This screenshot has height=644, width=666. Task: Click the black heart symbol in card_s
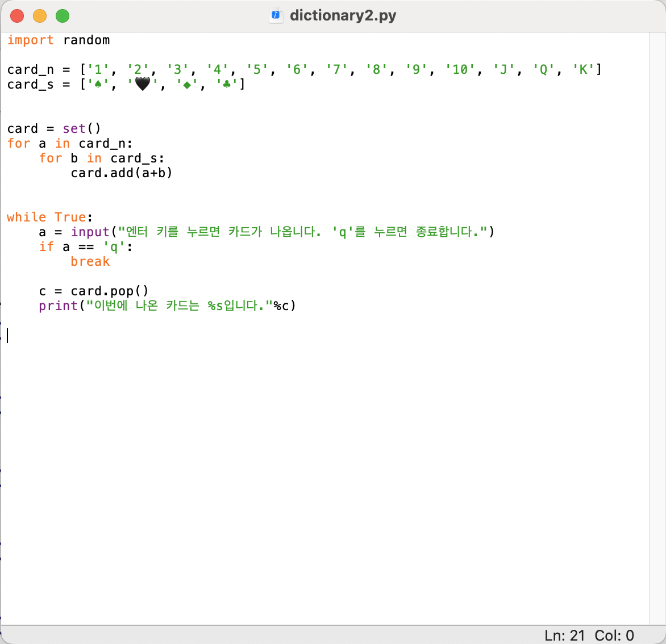coord(143,84)
